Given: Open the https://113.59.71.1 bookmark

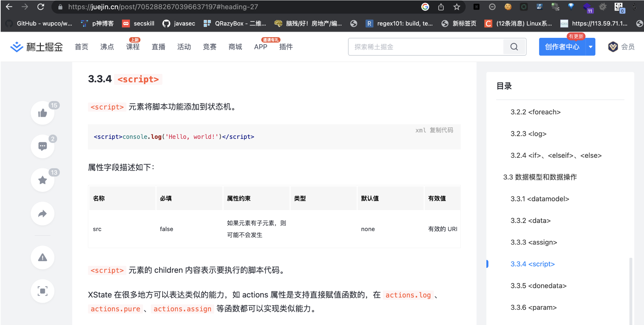Looking at the screenshot, I should point(594,23).
